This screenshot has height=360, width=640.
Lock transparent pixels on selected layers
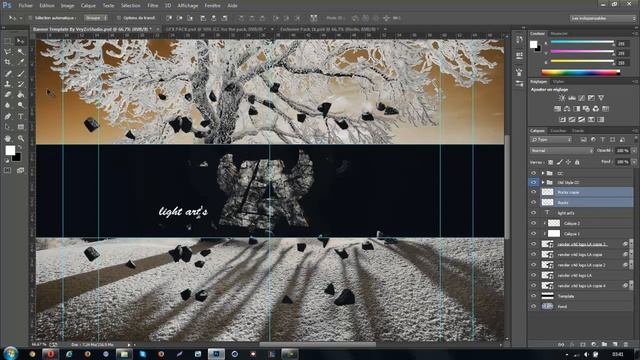550,162
